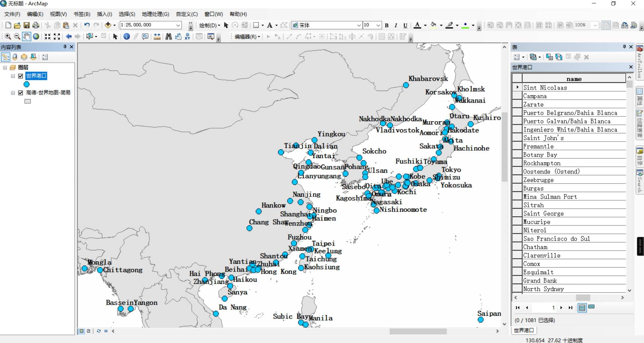
Task: Open the map scale dropdown
Action: pos(178,25)
